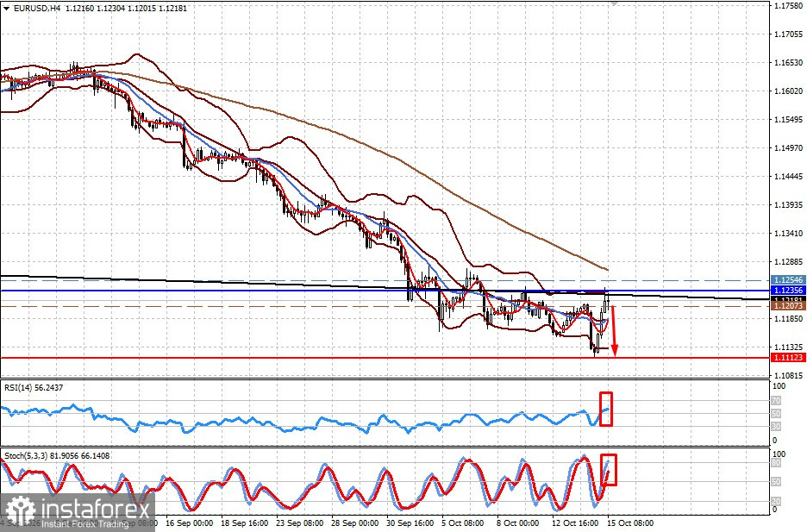Click the 20 level on Stoch scale
This screenshot has height=532, width=807.
pos(777,501)
